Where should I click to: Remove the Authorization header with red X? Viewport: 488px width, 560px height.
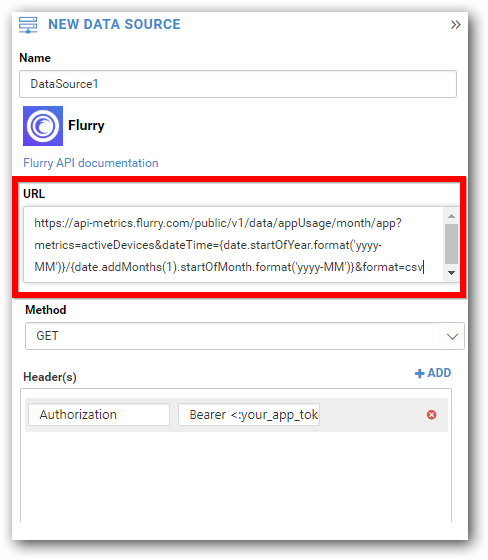click(431, 415)
